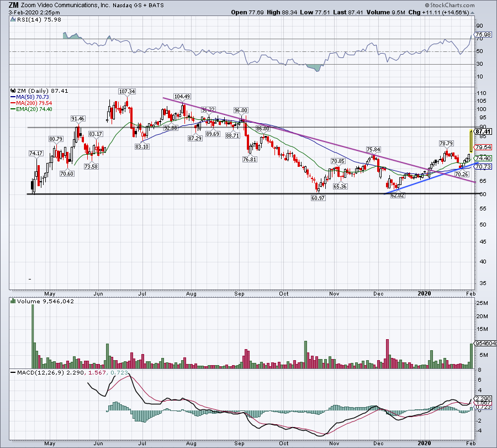The height and width of the screenshot is (448, 497).
Task: Click the 70.26 price label near February
Action: point(462,175)
